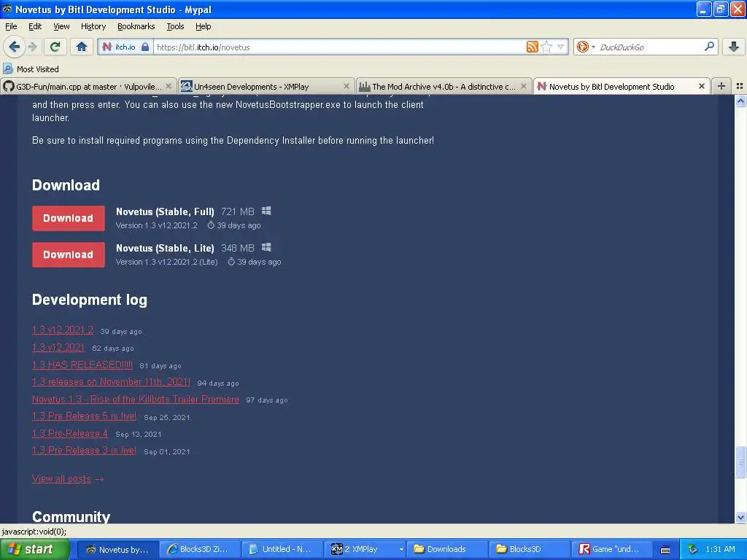This screenshot has height=560, width=747.
Task: Click the 39 days ago timestamp under Full
Action: (234, 225)
